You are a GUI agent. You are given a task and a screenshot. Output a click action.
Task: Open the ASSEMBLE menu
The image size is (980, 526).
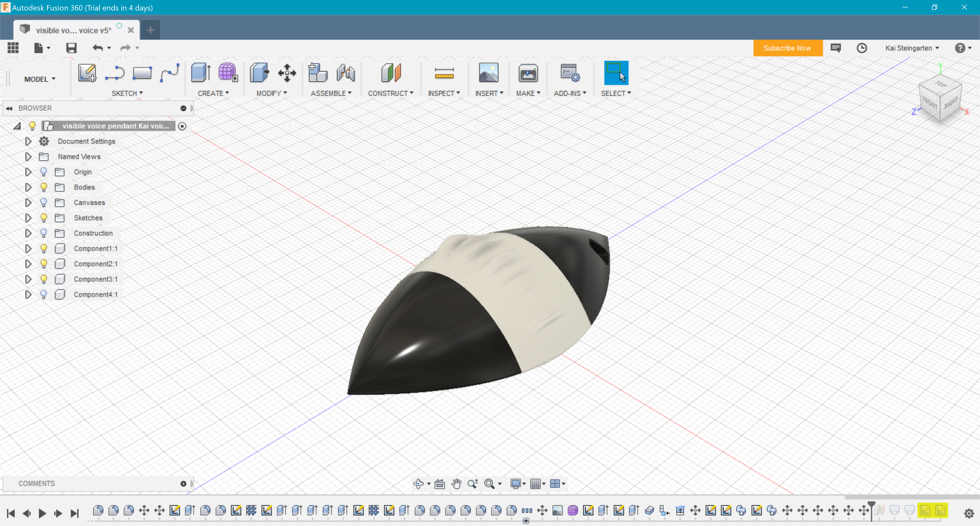click(x=331, y=93)
